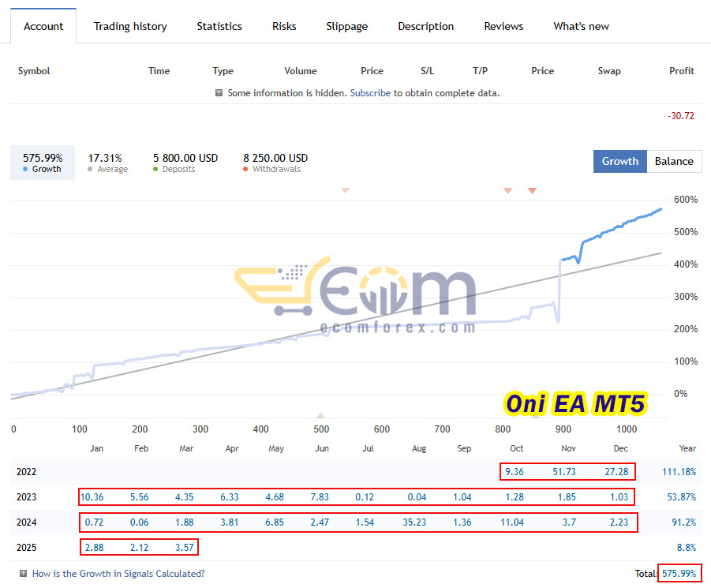Select the blue Growth legend indicator
Image resolution: width=711 pixels, height=588 pixels.
tap(43, 163)
